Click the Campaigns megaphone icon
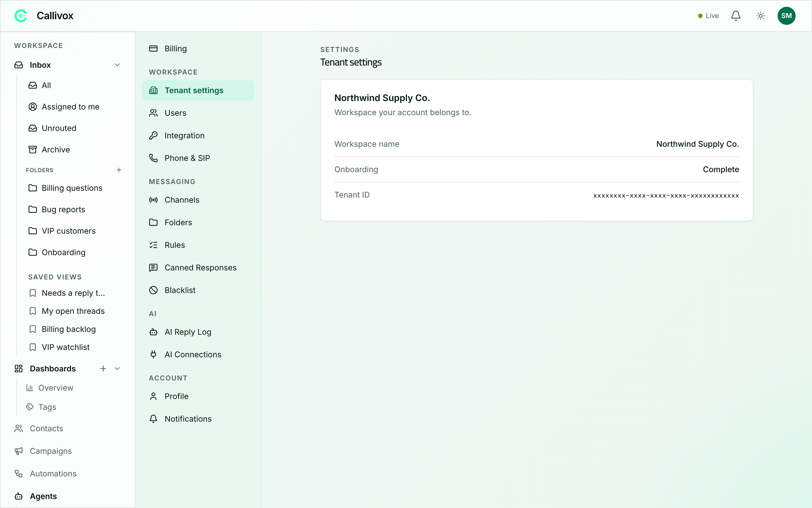Image resolution: width=812 pixels, height=508 pixels. pyautogui.click(x=19, y=451)
